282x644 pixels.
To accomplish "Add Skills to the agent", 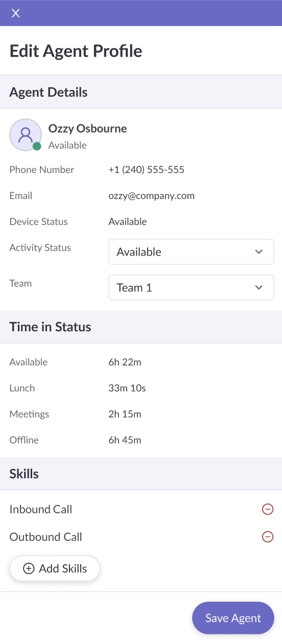I will 55,568.
